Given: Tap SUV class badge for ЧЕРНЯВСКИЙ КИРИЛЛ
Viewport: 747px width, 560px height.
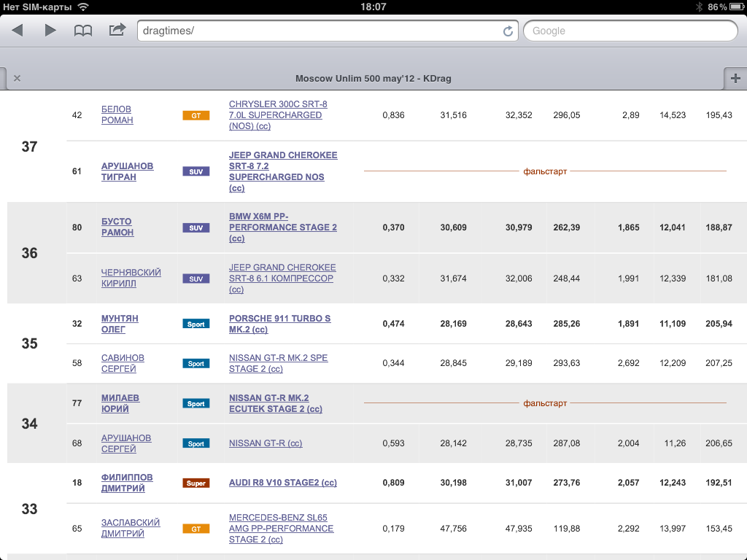Looking at the screenshot, I should tap(196, 279).
